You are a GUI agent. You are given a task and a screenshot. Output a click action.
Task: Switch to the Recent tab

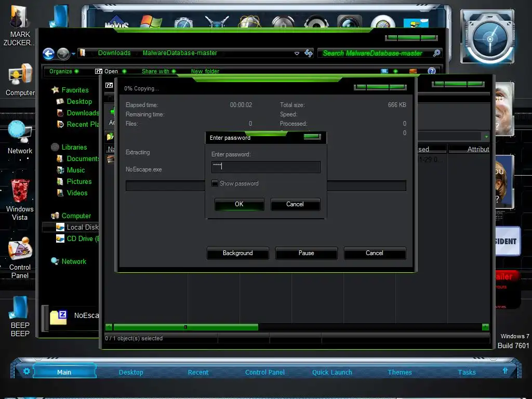click(198, 372)
